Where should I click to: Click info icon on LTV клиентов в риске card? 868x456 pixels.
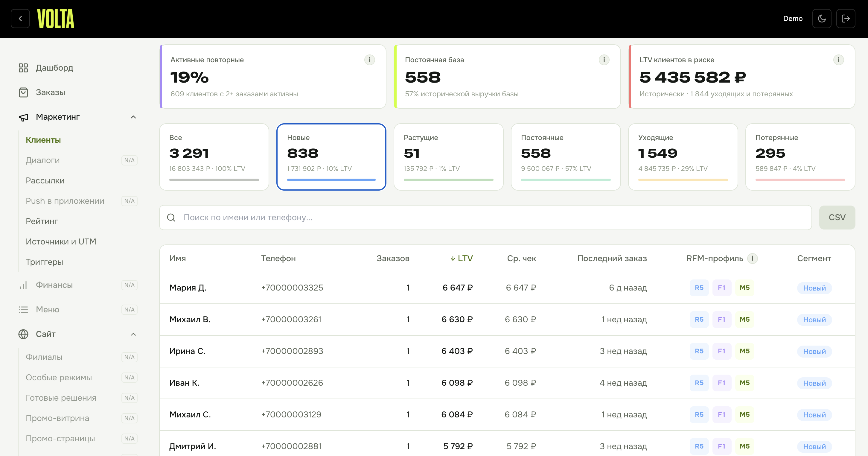click(x=839, y=60)
